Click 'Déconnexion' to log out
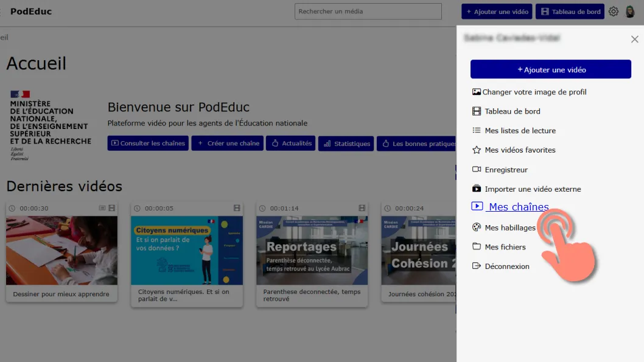The height and width of the screenshot is (362, 644). coord(507,266)
